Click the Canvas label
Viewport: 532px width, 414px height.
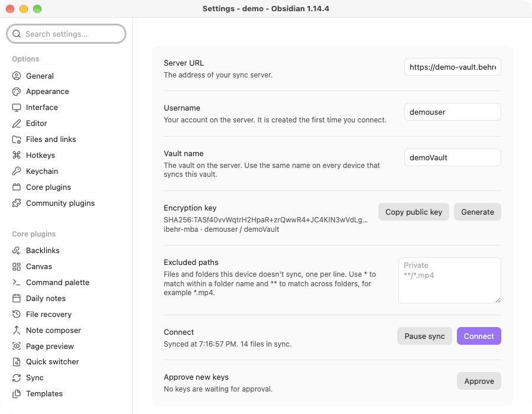pos(39,266)
